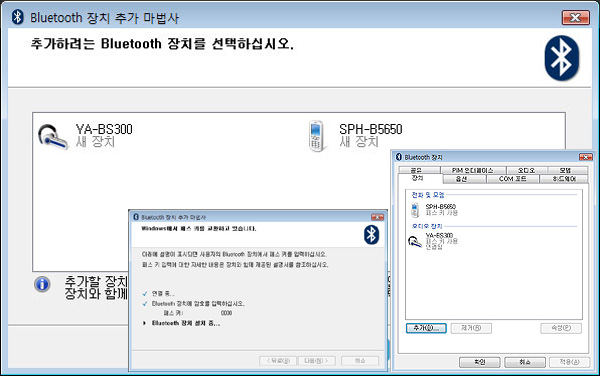The image size is (600, 376).
Task: Click the 제거(R) button
Action: [471, 328]
